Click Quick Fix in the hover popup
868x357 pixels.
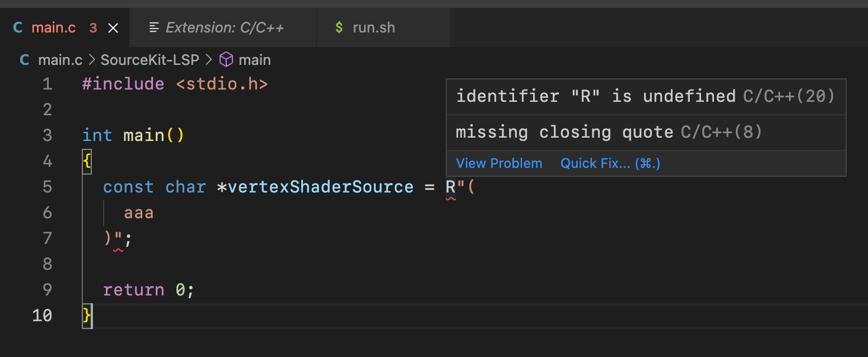[610, 163]
